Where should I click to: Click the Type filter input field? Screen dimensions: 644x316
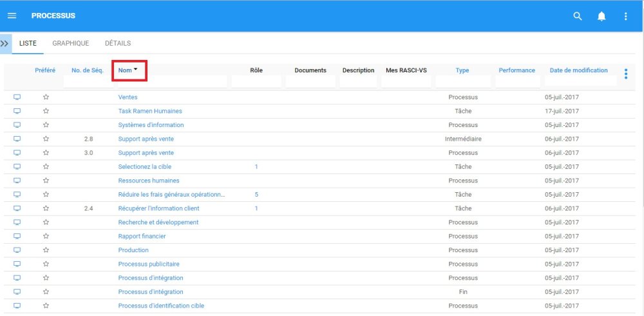[463, 81]
